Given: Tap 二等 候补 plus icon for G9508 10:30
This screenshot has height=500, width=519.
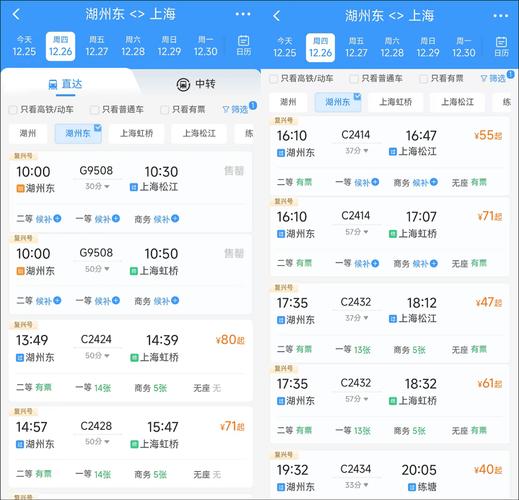Looking at the screenshot, I should click(x=57, y=218).
